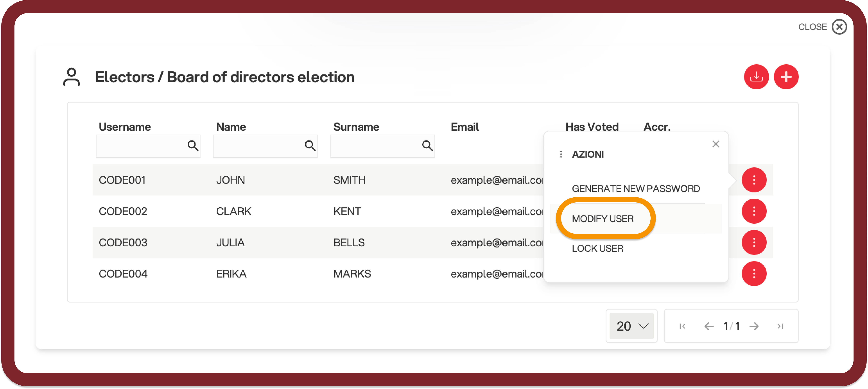This screenshot has height=389, width=868.
Task: Click the Username search magnifier icon
Action: tap(193, 146)
